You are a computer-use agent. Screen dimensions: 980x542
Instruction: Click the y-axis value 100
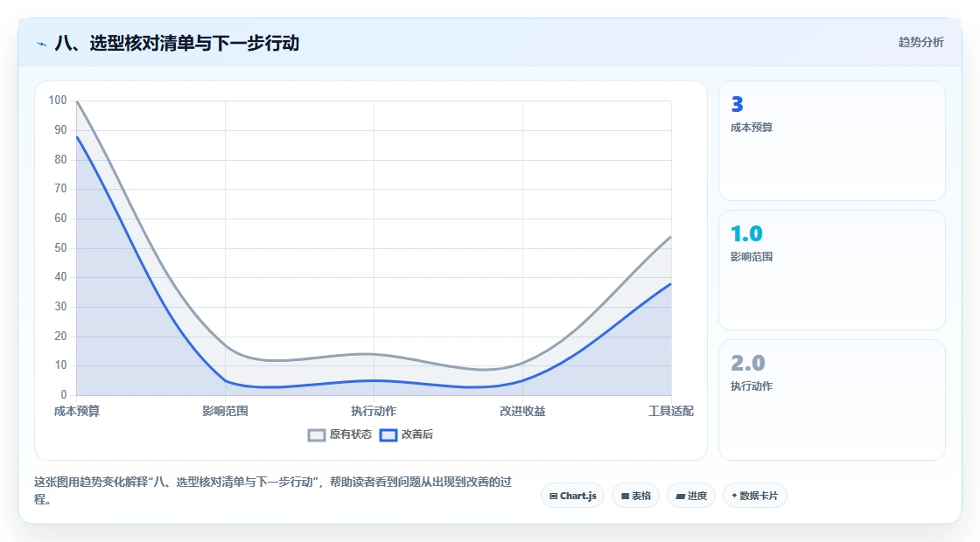[x=58, y=101]
